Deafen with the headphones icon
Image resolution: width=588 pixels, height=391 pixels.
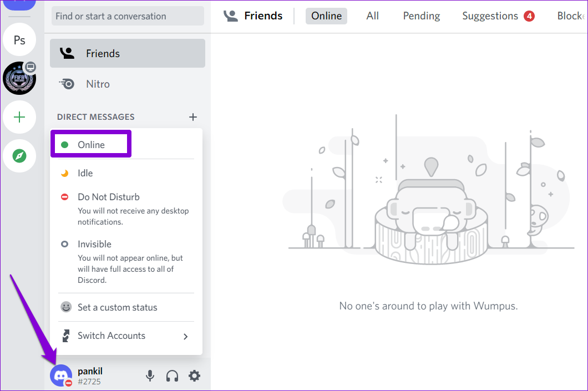coord(172,375)
